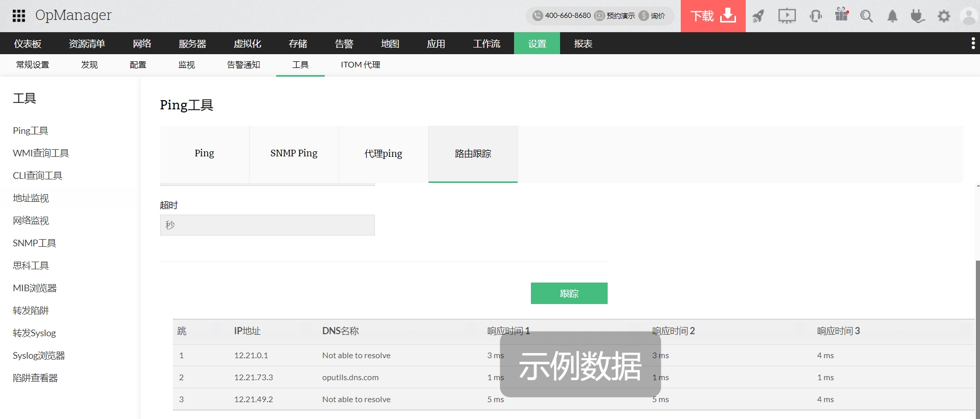The image size is (980, 419).
Task: Open the gift box icon
Action: pos(841,15)
